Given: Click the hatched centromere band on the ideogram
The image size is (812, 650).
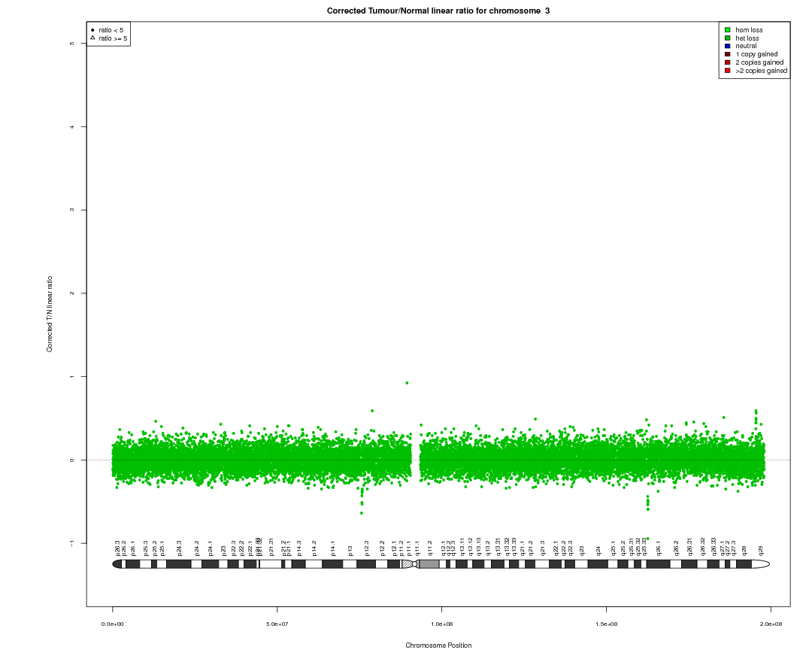Looking at the screenshot, I should pos(407,564).
